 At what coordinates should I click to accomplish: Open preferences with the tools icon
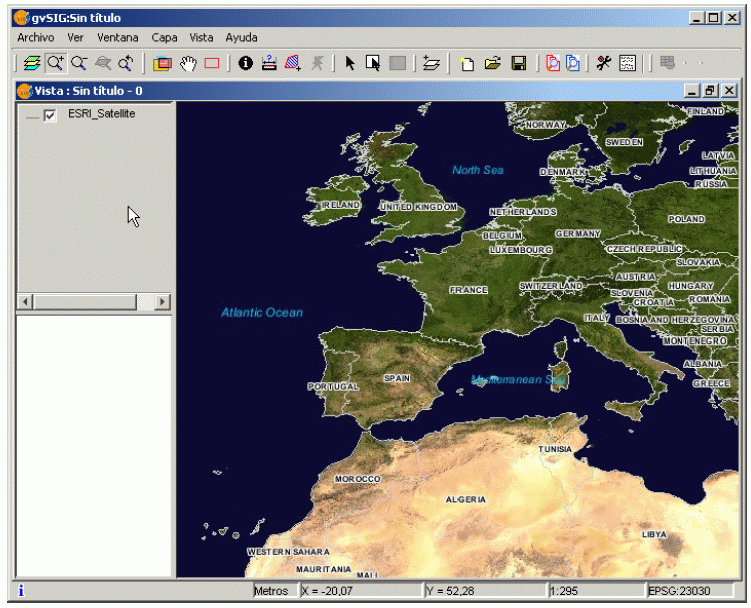coord(603,63)
